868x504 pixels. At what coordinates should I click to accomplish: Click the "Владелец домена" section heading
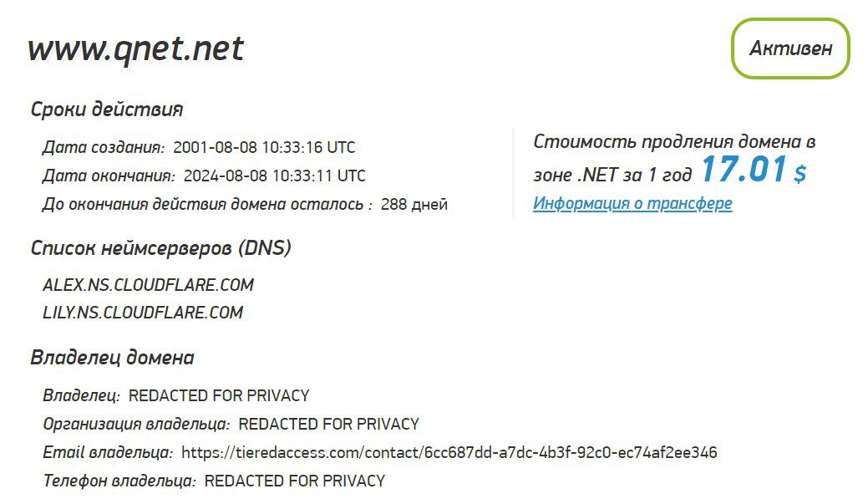[x=112, y=358]
